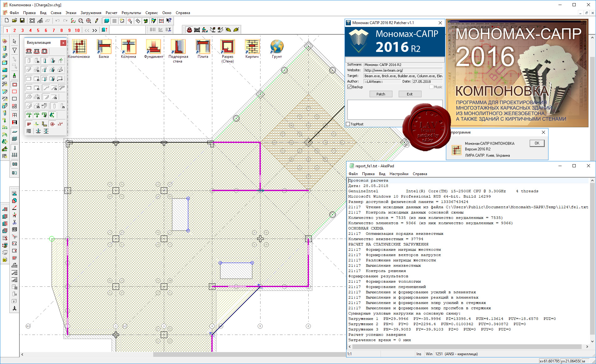Switch to floor 1 button
This screenshot has width=596, height=364.
click(x=7, y=30)
